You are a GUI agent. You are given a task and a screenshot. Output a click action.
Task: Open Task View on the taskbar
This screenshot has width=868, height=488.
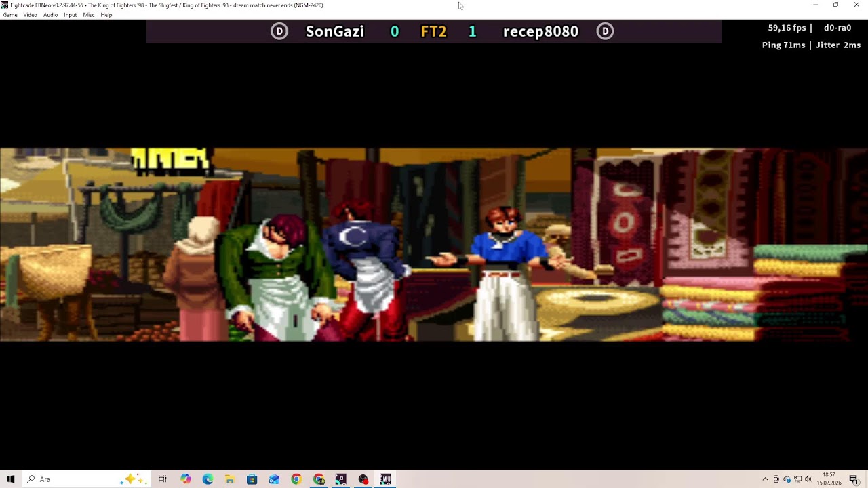pos(163,479)
